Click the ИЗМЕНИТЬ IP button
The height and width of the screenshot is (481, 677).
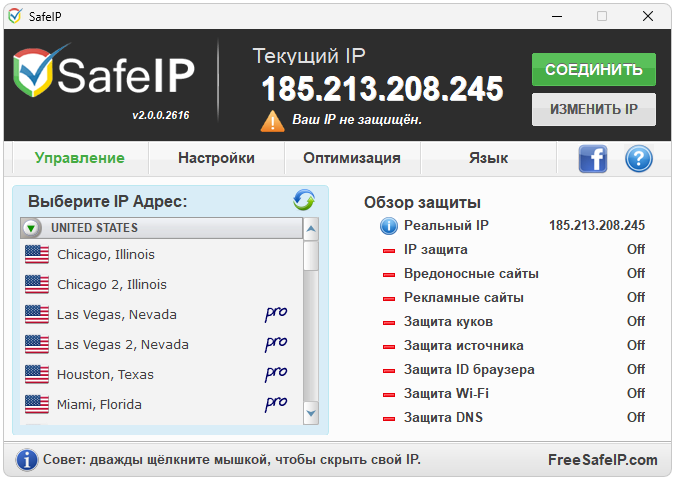[594, 109]
